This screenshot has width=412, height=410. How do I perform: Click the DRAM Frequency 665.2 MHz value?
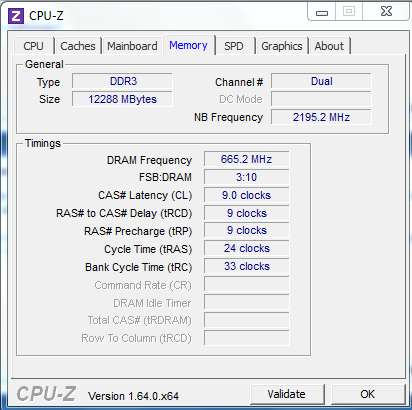click(x=247, y=159)
